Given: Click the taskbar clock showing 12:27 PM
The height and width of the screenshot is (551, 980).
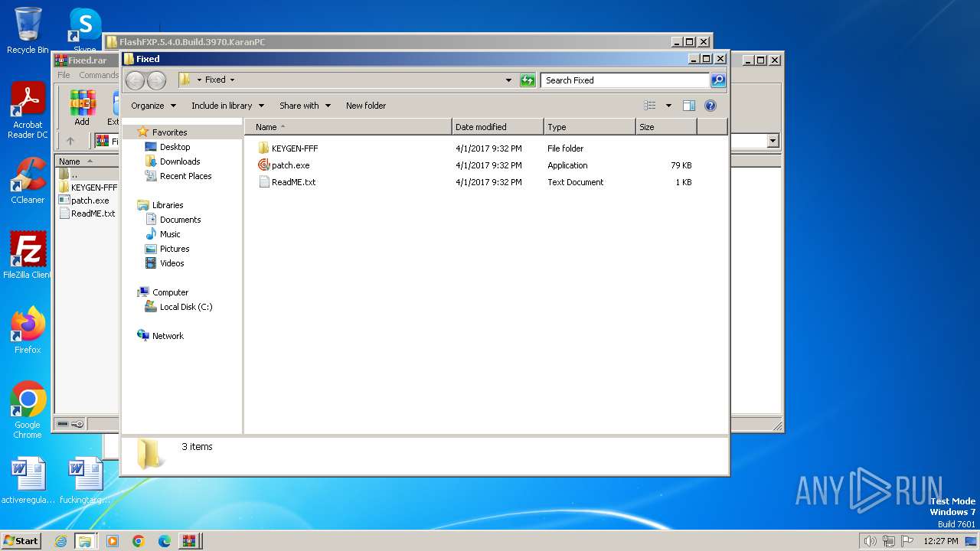Looking at the screenshot, I should pos(940,541).
